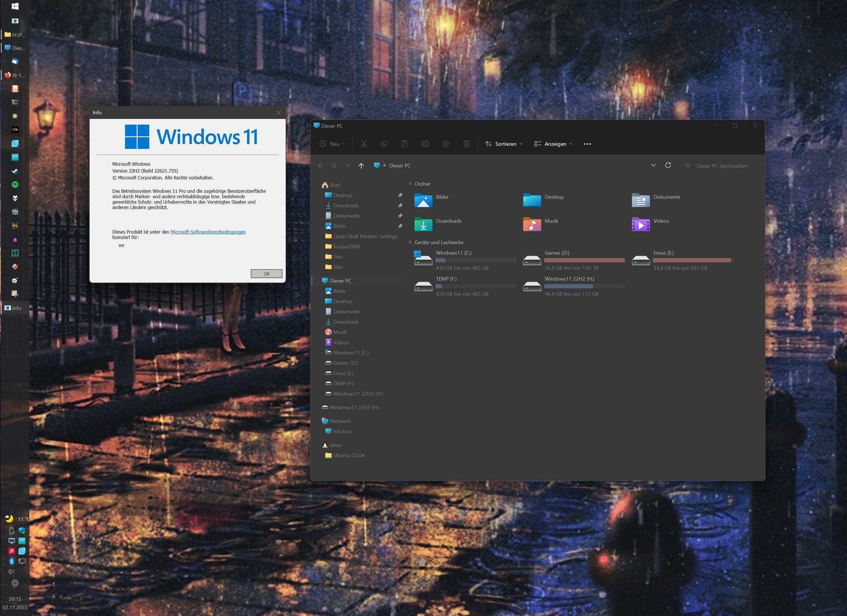
Task: Click the Cut scissors icon in Explorer toolbar
Action: (x=363, y=144)
